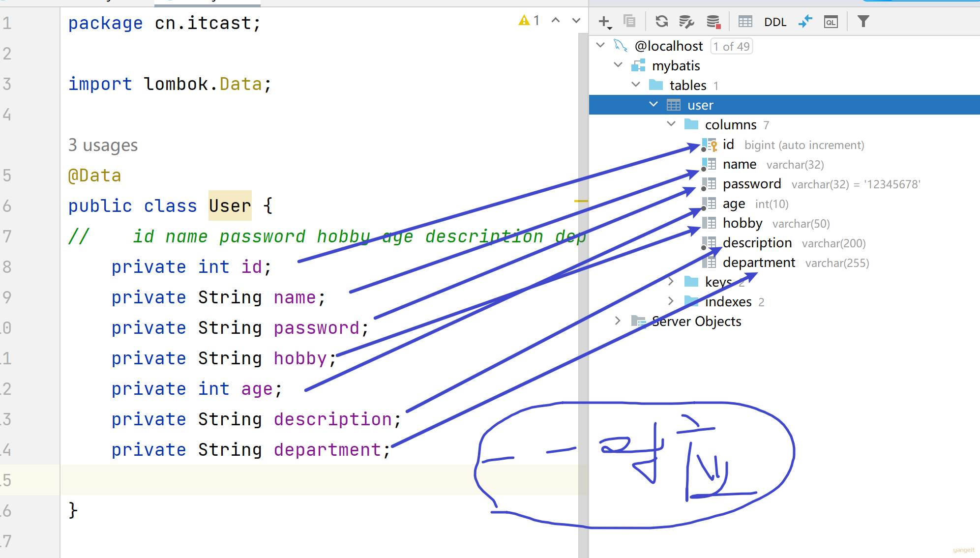Open the query console QL icon
980x558 pixels.
(x=831, y=22)
